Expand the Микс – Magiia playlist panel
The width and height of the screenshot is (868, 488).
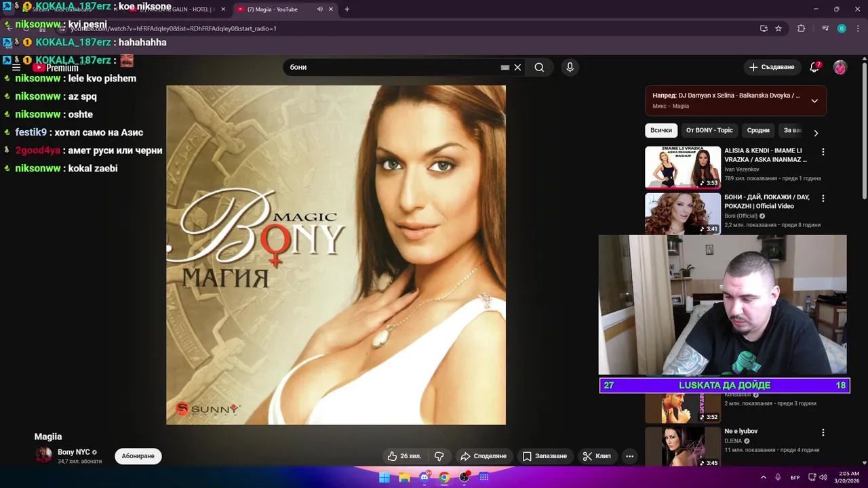814,101
